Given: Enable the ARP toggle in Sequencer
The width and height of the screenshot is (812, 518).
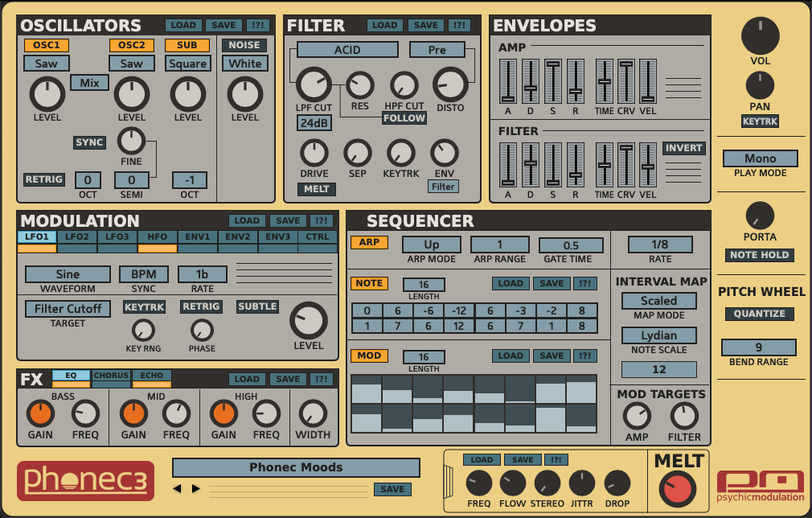Looking at the screenshot, I should click(368, 242).
